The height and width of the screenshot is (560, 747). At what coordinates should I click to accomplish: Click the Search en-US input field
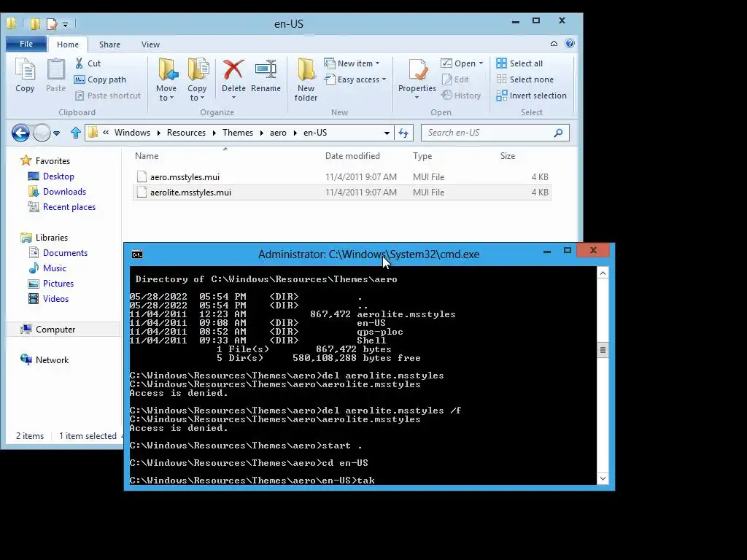tap(495, 133)
